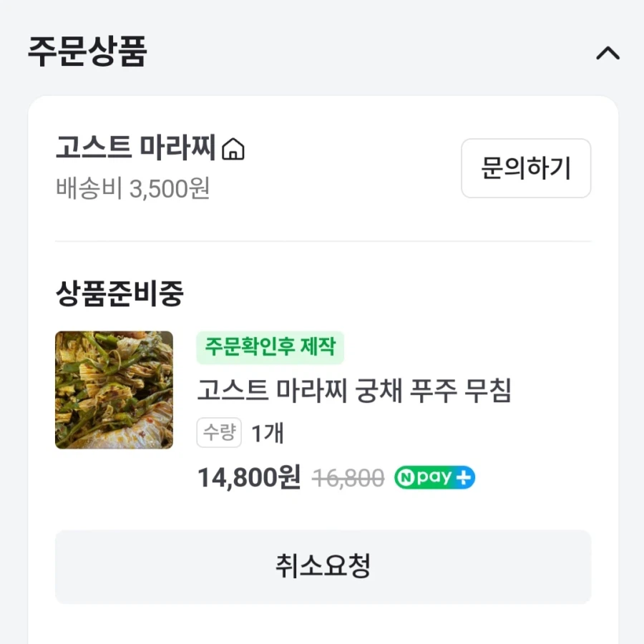Open the Npay payment icon
Image resolution: width=644 pixels, height=644 pixels.
tap(433, 476)
